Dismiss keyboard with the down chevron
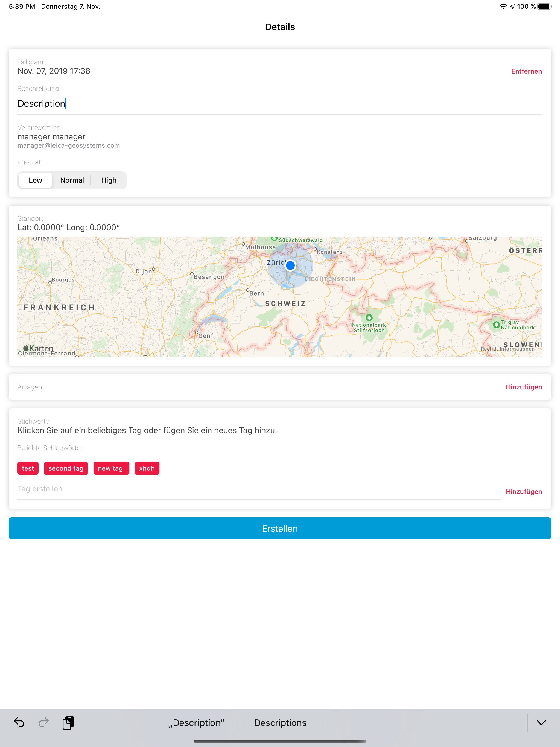The image size is (560, 747). click(541, 722)
